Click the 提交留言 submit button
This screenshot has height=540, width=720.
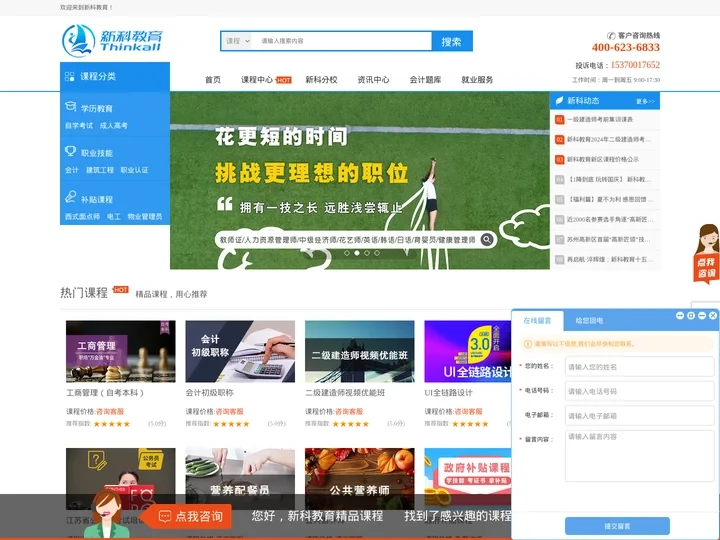pos(617,526)
